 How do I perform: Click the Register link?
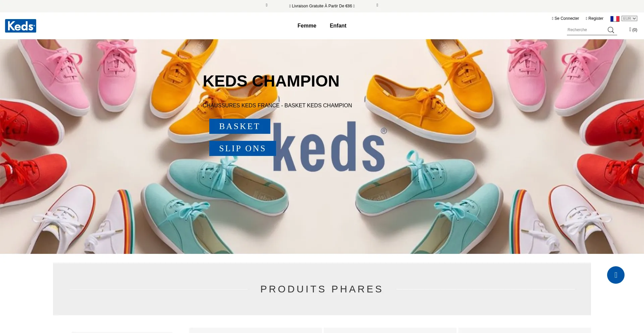[x=595, y=18]
